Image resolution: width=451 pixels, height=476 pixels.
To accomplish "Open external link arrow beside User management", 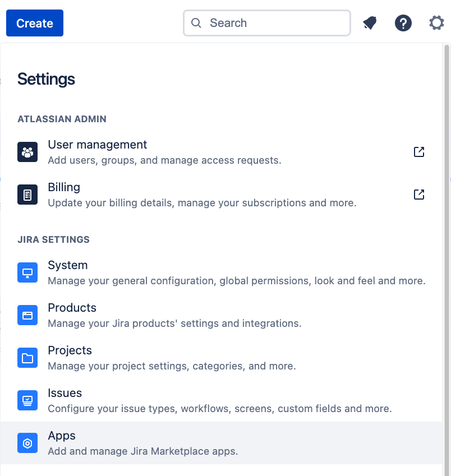I will pyautogui.click(x=419, y=152).
